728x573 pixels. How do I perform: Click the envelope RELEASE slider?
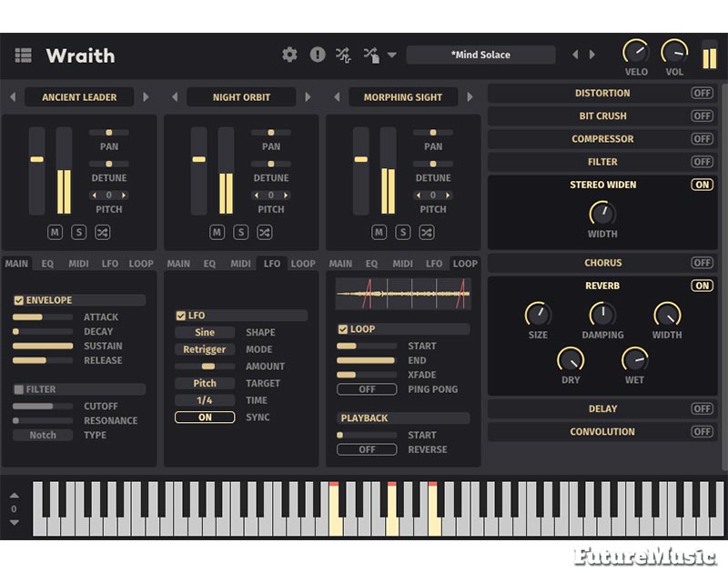click(43, 360)
